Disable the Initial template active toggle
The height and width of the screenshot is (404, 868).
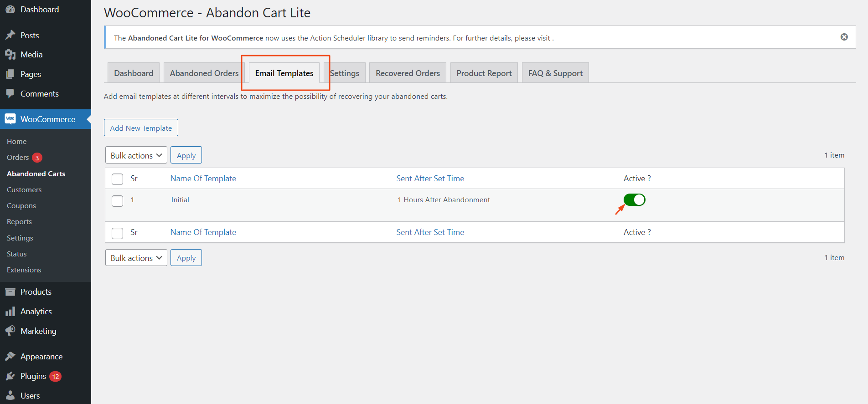pos(634,200)
